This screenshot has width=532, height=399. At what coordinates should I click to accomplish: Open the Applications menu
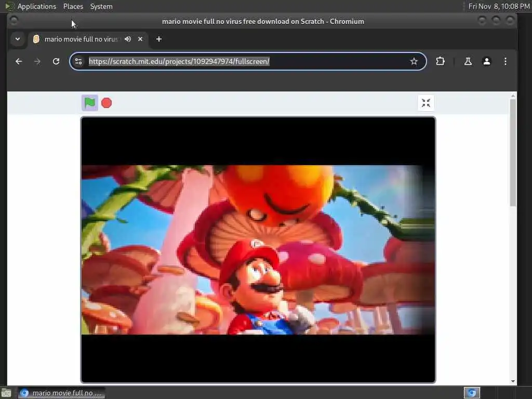(37, 6)
